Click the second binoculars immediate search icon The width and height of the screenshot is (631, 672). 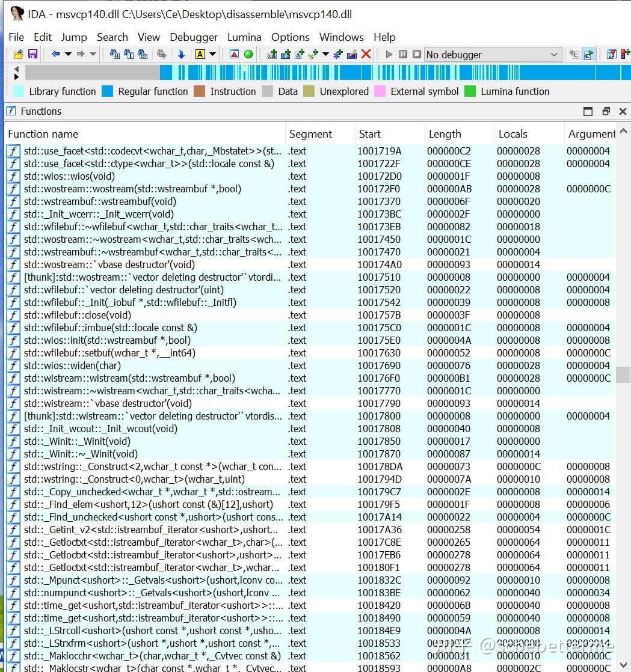coord(129,55)
